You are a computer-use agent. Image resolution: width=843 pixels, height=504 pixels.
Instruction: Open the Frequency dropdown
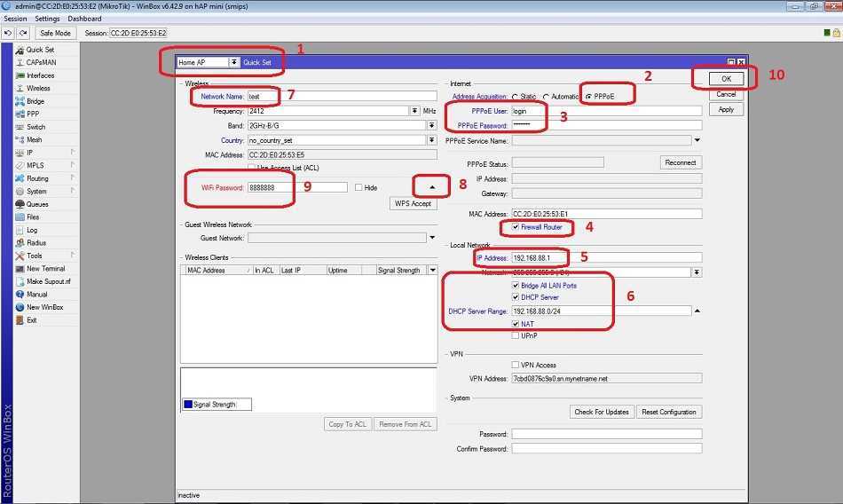pyautogui.click(x=414, y=111)
